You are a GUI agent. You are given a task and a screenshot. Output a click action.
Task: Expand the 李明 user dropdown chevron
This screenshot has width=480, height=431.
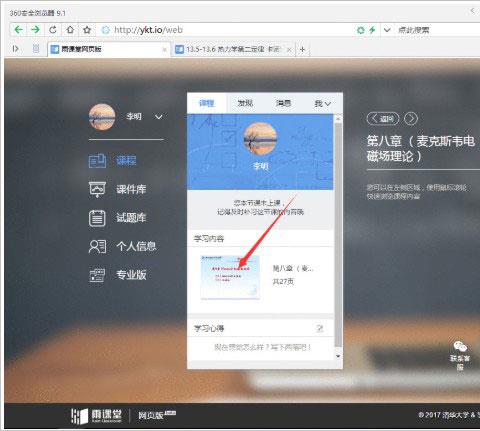coord(159,117)
